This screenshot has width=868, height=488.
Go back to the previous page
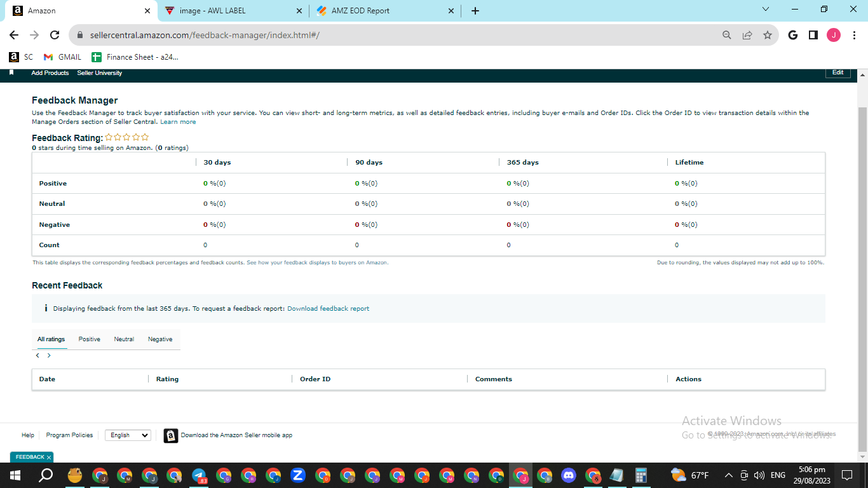click(14, 36)
